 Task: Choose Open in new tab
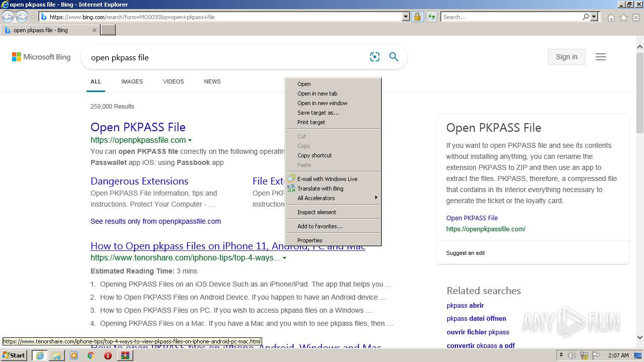[x=333, y=94]
